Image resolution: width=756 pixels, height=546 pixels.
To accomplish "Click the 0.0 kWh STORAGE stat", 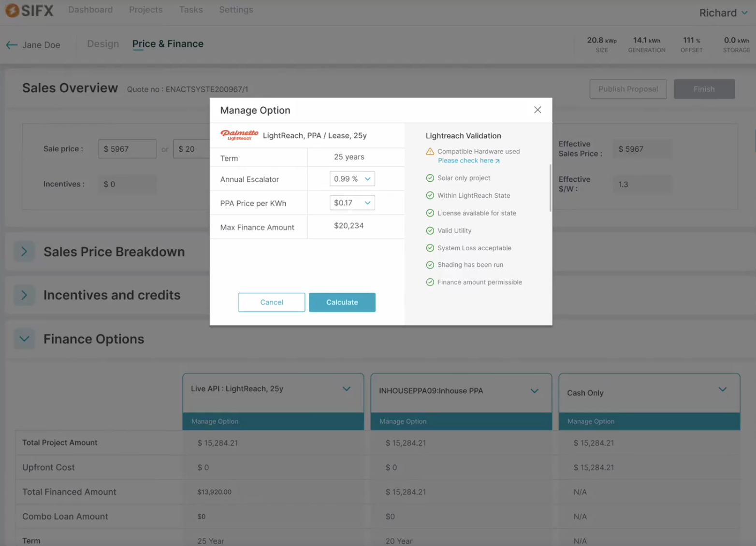I will (x=737, y=44).
